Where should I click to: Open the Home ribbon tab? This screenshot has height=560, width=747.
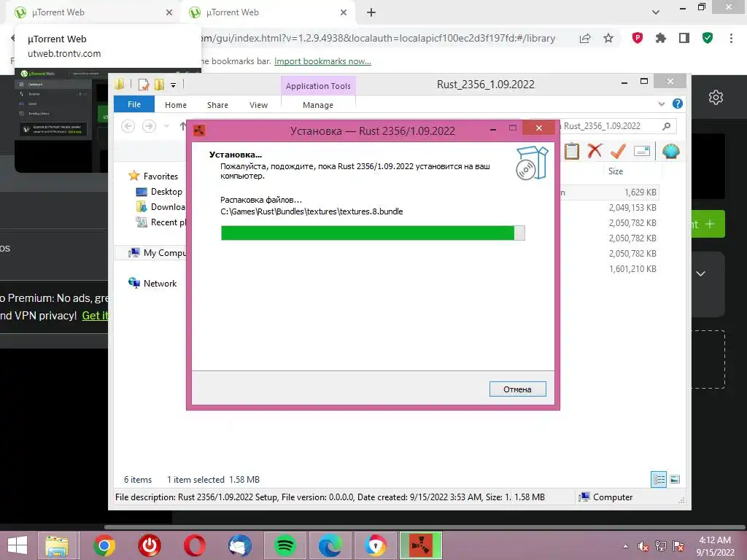[176, 105]
